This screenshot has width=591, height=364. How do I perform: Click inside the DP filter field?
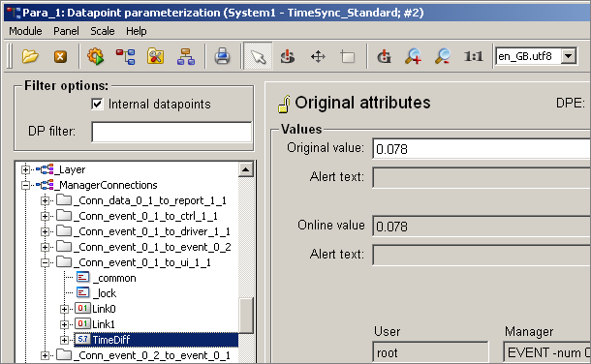click(171, 132)
